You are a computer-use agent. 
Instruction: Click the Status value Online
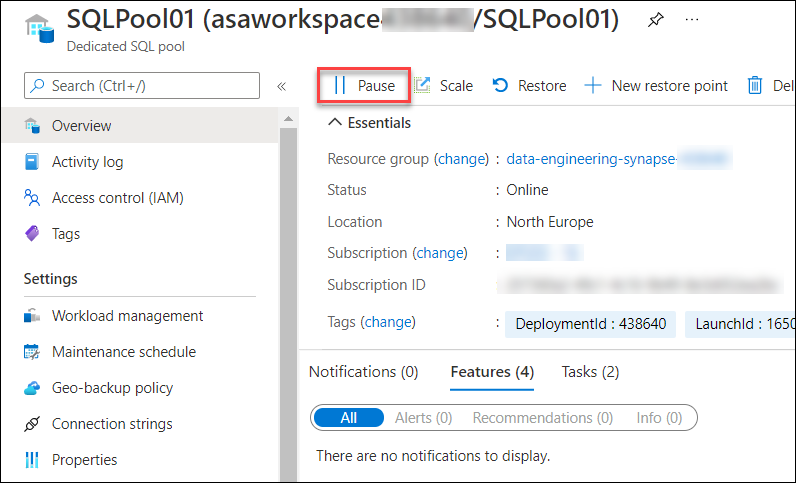[527, 190]
